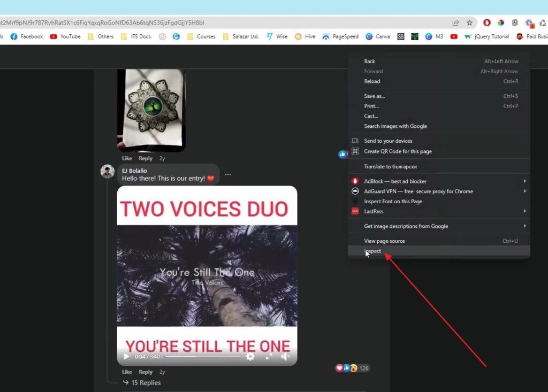Expand the 15 Replies thread
Image resolution: width=548 pixels, height=392 pixels.
pos(142,382)
